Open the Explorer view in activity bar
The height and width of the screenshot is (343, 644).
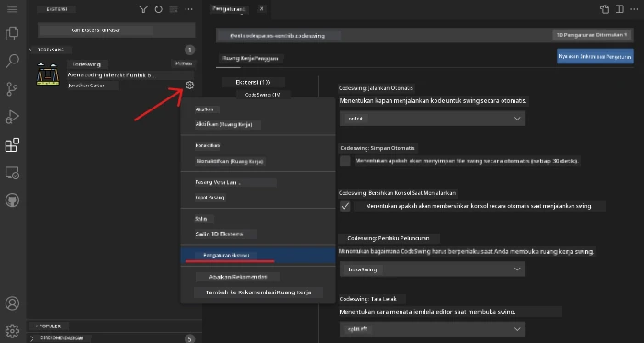point(12,33)
